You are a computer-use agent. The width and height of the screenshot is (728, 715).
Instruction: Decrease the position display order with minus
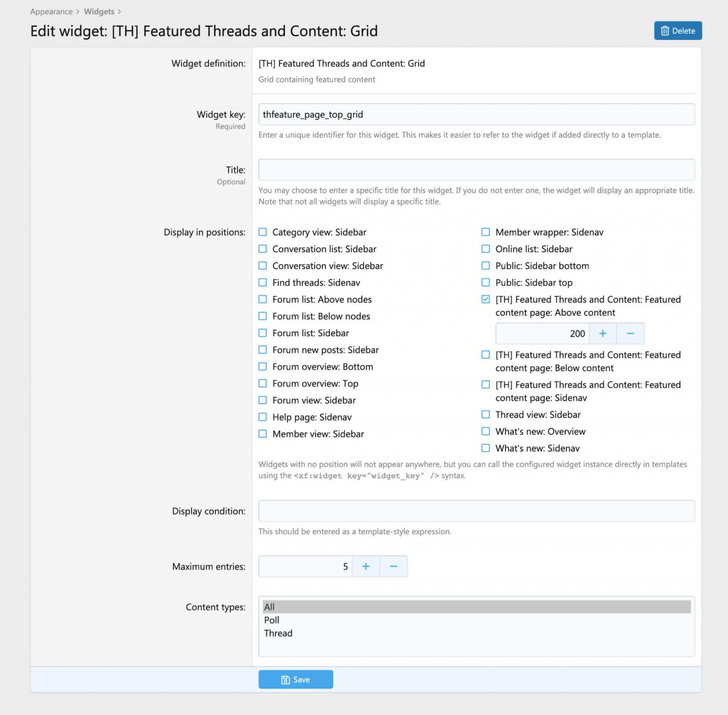click(630, 334)
